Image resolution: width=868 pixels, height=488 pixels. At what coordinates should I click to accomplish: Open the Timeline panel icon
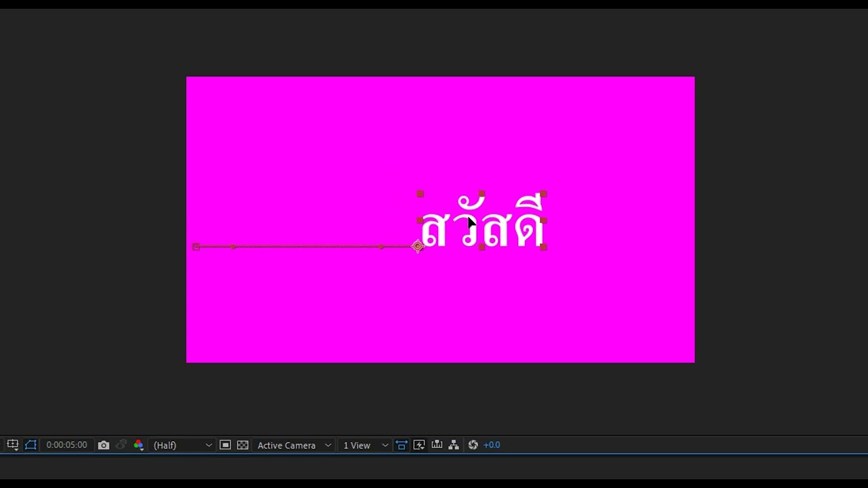(x=437, y=445)
